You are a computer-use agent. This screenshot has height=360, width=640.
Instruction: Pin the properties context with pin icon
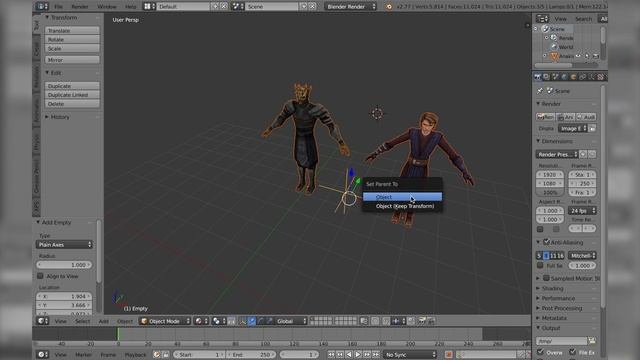tap(540, 91)
